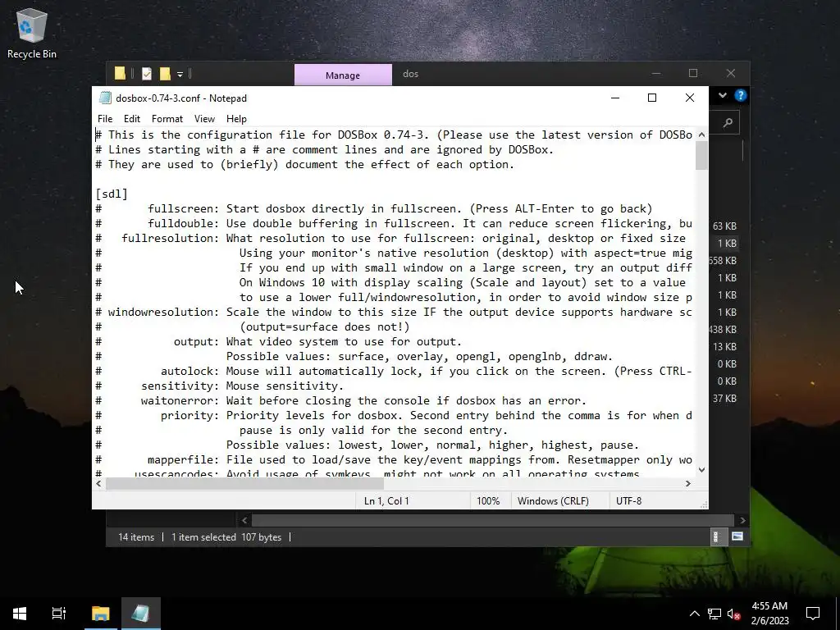Click the 'fullscreen:' option comment line
The image size is (840, 630).
coord(374,209)
